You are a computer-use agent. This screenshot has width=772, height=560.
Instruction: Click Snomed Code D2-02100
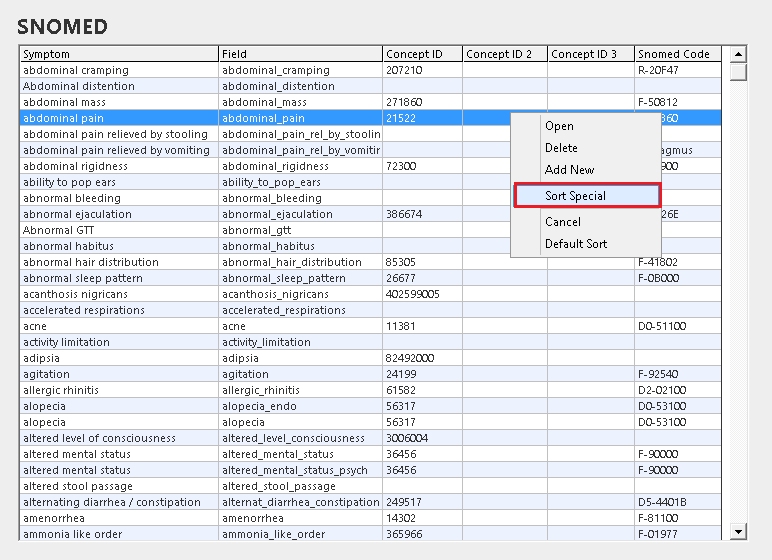678,390
